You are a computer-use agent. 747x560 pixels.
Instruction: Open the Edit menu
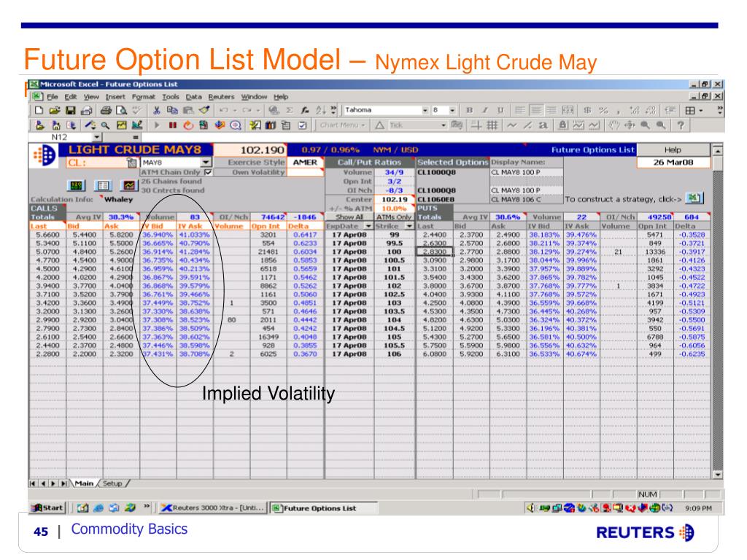[x=71, y=97]
